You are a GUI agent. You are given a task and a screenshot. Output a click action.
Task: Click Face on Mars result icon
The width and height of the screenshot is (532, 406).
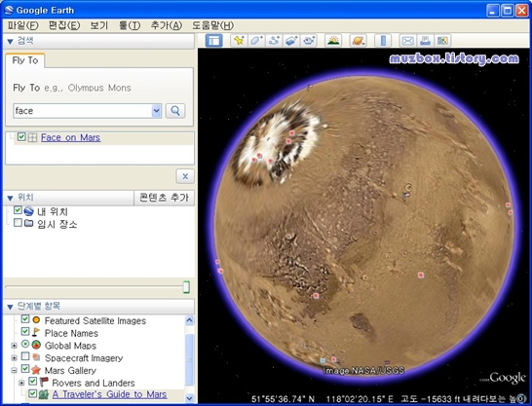point(32,137)
